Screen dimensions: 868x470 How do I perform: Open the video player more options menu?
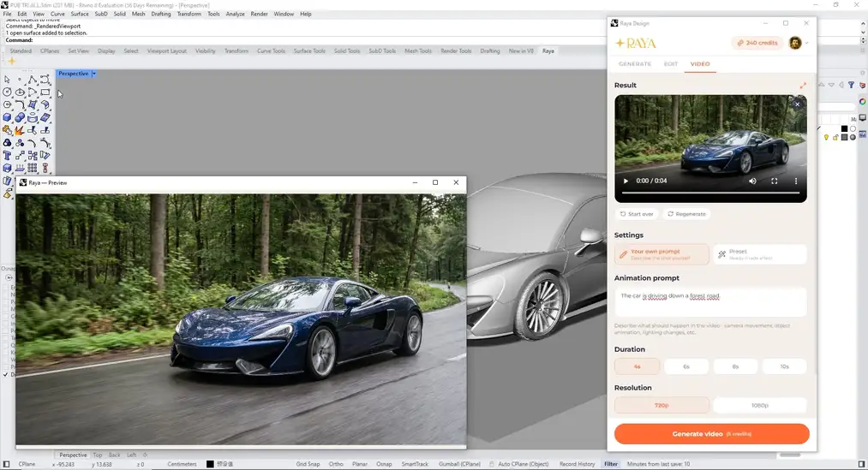pos(796,181)
